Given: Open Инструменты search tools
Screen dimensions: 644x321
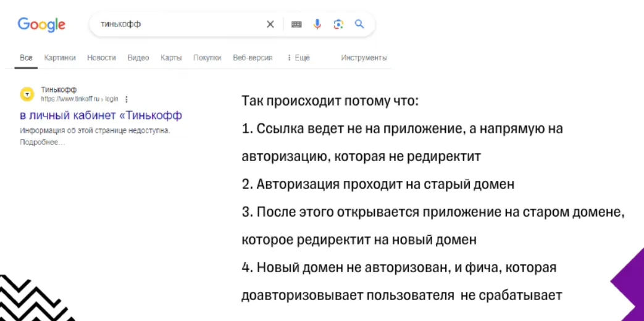Looking at the screenshot, I should click(364, 58).
